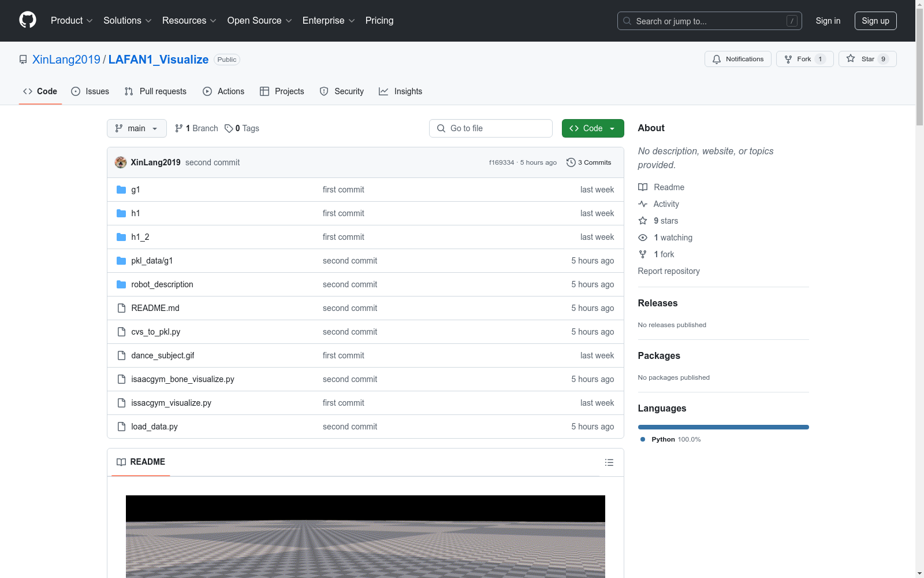Click the repository book icon beside XinLang2019

23,60
